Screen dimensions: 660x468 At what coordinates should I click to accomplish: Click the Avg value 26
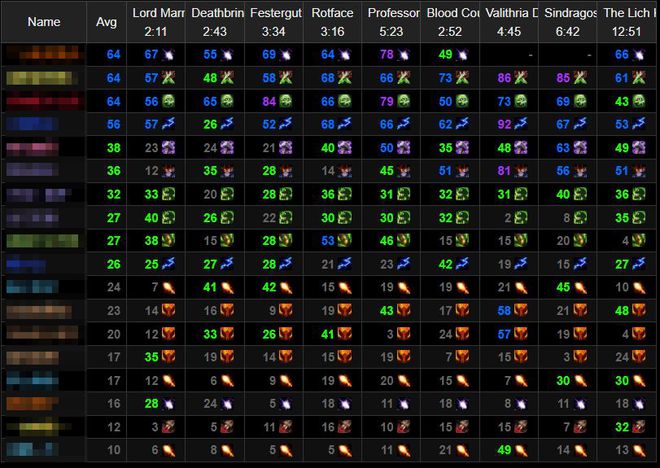tap(113, 264)
